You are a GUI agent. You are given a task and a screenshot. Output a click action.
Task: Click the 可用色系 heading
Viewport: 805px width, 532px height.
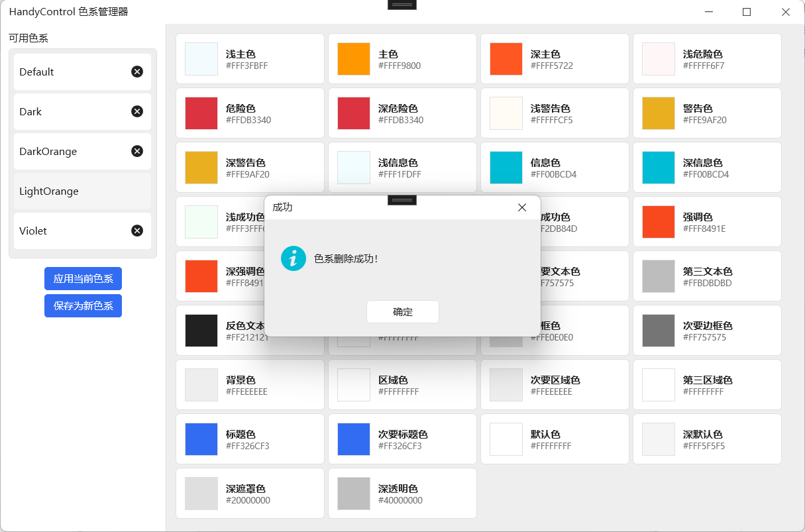point(28,38)
